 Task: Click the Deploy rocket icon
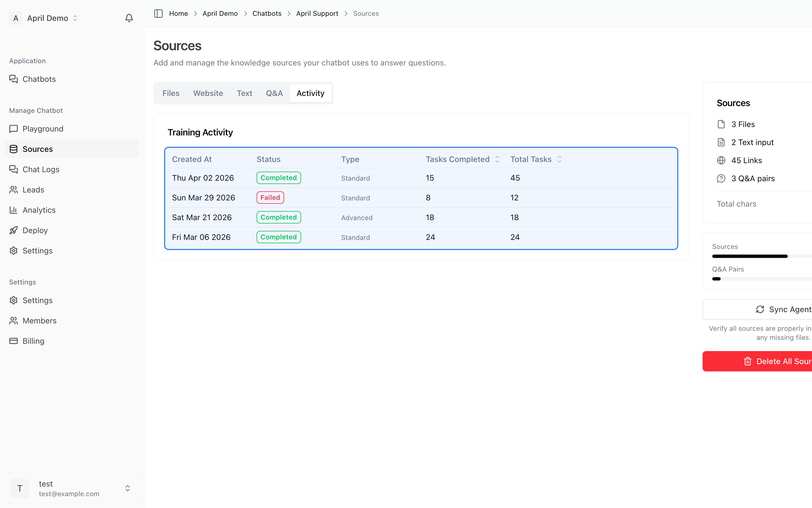pos(14,230)
